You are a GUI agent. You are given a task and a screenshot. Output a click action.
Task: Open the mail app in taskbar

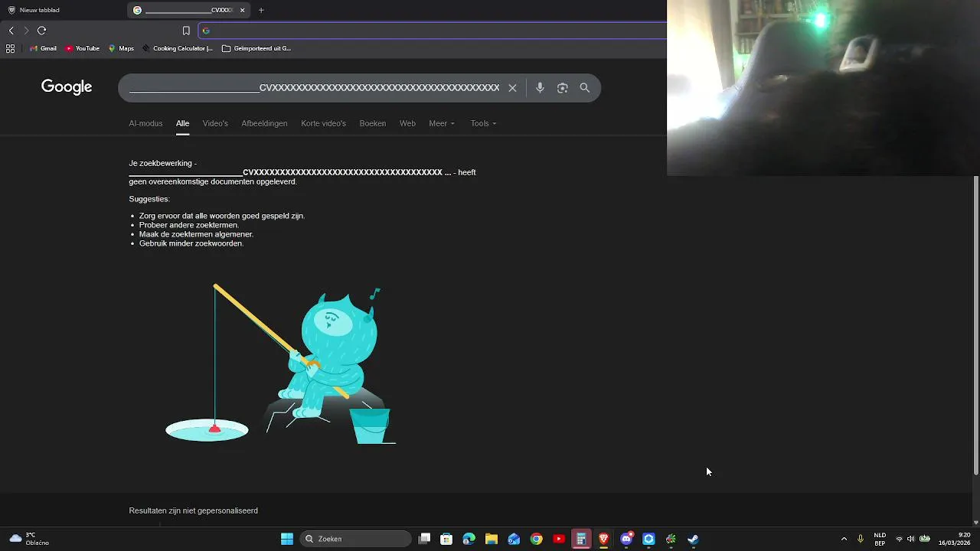coord(514,539)
